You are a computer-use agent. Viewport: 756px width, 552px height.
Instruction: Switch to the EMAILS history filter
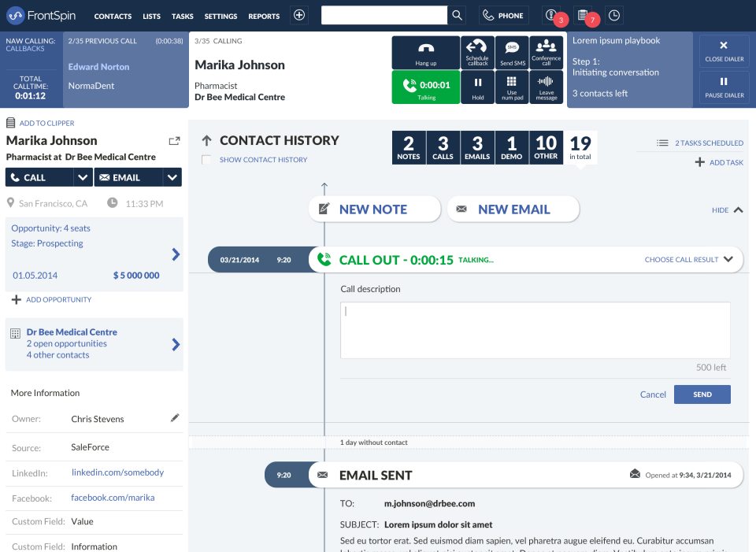pyautogui.click(x=477, y=147)
